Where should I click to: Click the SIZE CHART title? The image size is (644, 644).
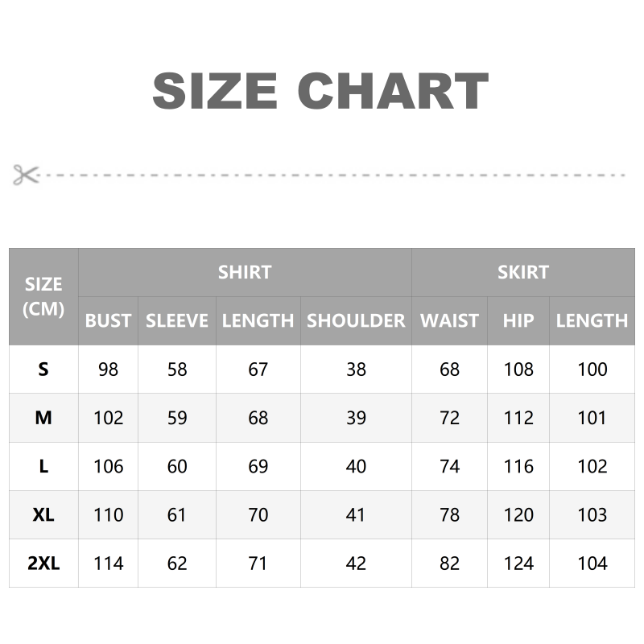coord(320,91)
